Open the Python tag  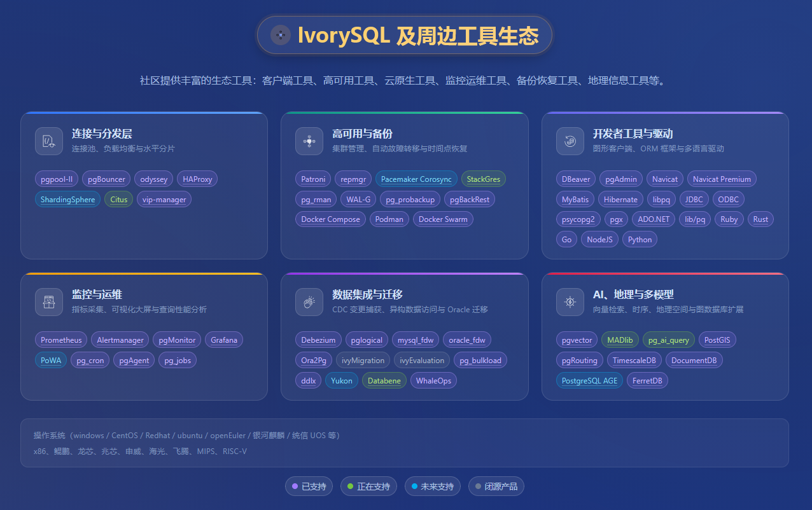(640, 240)
